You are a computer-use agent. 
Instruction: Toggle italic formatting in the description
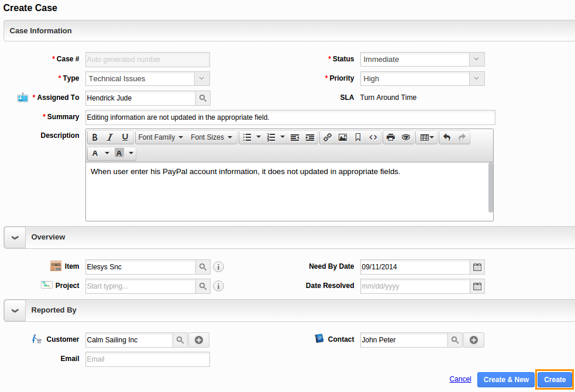coord(109,137)
